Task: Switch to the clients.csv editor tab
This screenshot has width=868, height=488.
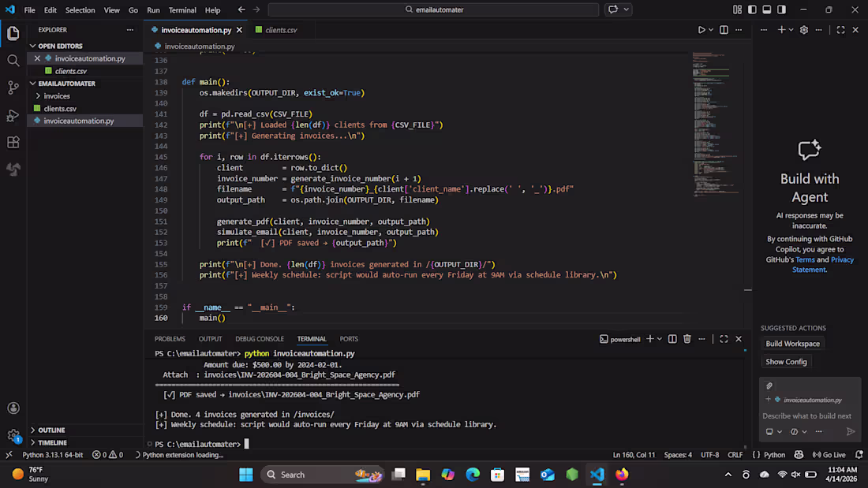Action: click(280, 30)
